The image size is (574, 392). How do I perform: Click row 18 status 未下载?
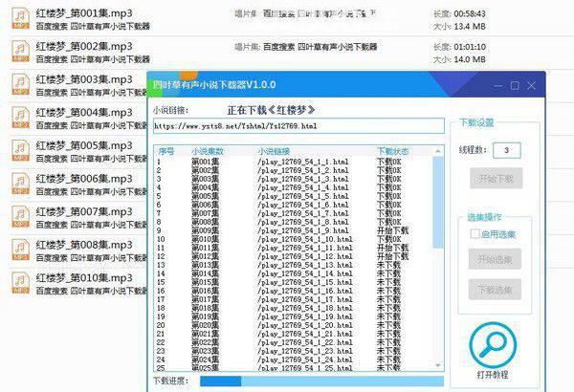click(x=388, y=308)
